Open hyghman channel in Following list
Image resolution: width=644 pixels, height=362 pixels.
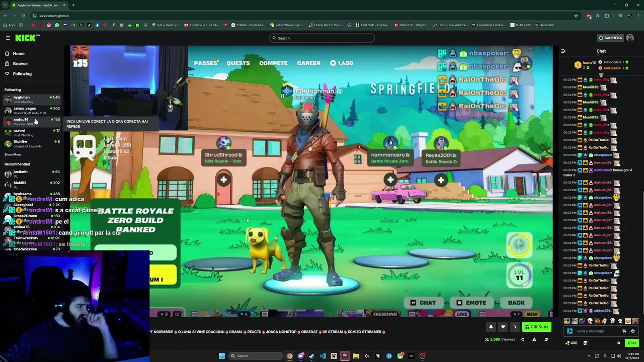31,99
